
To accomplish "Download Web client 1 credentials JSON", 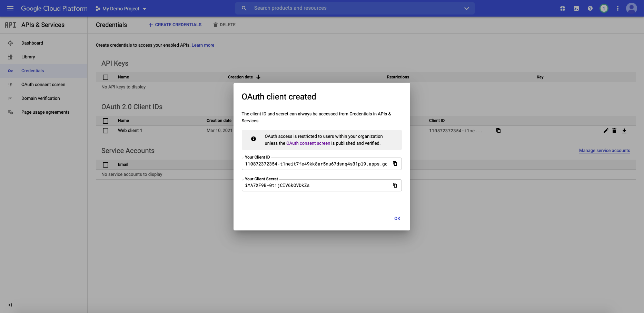I will tap(624, 131).
